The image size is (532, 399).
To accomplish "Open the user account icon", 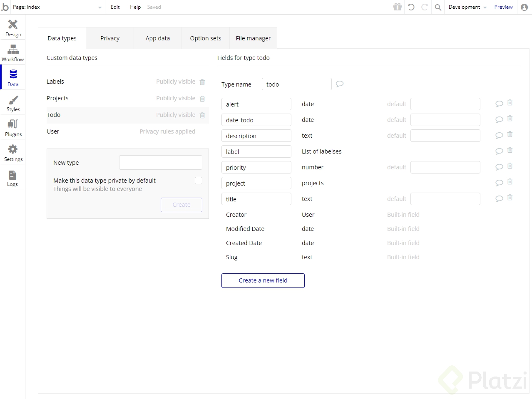I will 525,7.
